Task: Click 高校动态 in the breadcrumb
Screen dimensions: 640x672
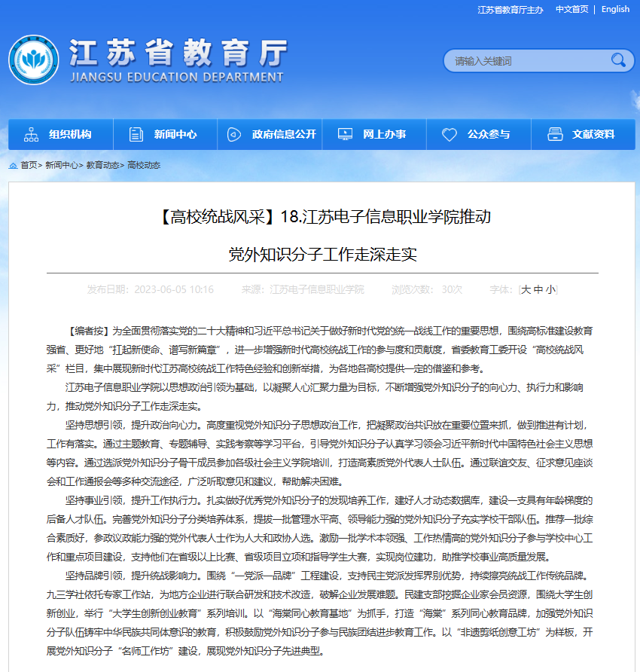Action: pos(144,166)
